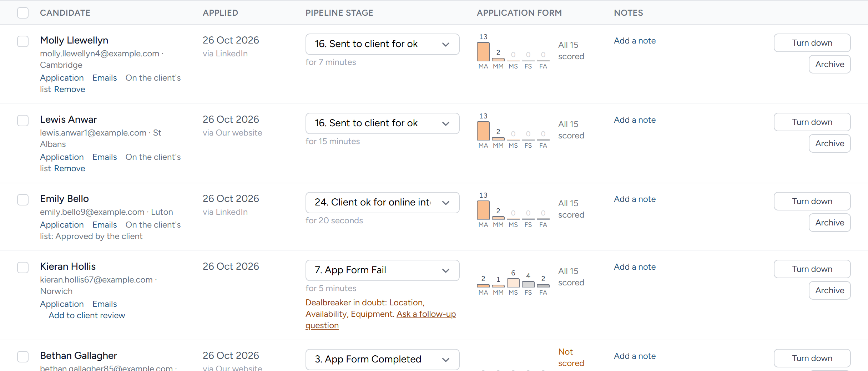Add a note for Lewis Anwar
Viewport: 868px width, 371px height.
coord(635,120)
